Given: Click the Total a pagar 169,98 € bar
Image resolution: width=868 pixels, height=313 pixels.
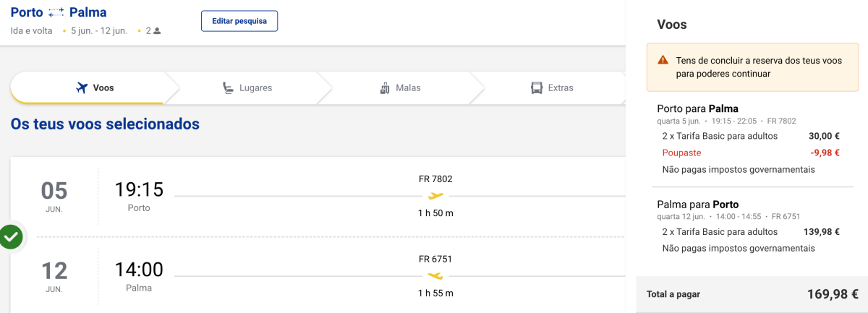Looking at the screenshot, I should [752, 294].
